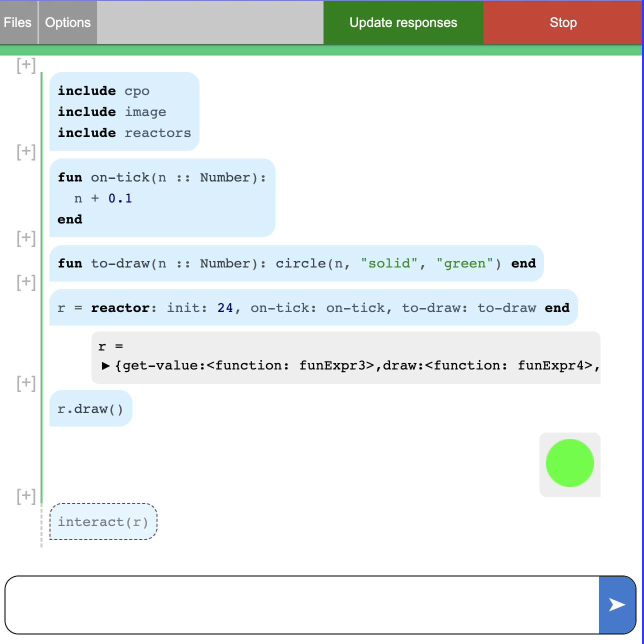Click the red Stop button
The height and width of the screenshot is (644, 644).
click(x=563, y=22)
